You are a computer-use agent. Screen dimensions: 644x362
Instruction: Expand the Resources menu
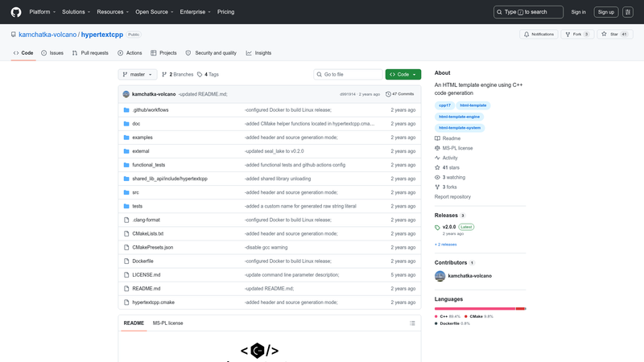[113, 12]
